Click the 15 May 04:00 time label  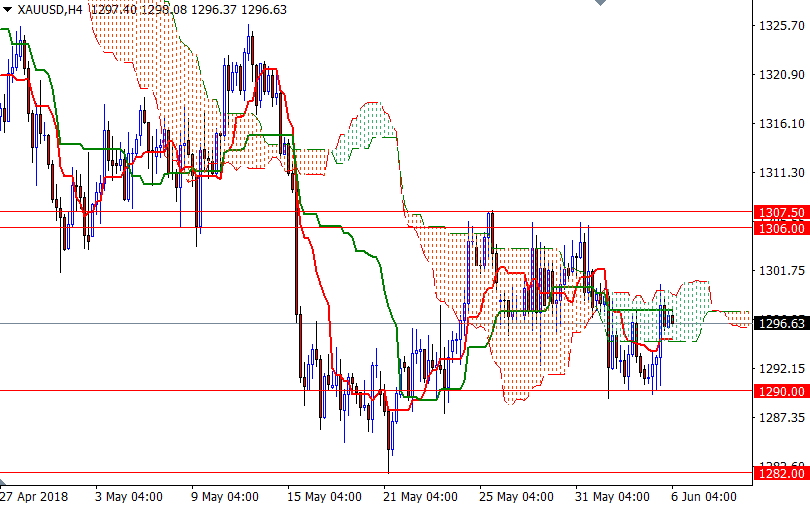click(324, 497)
